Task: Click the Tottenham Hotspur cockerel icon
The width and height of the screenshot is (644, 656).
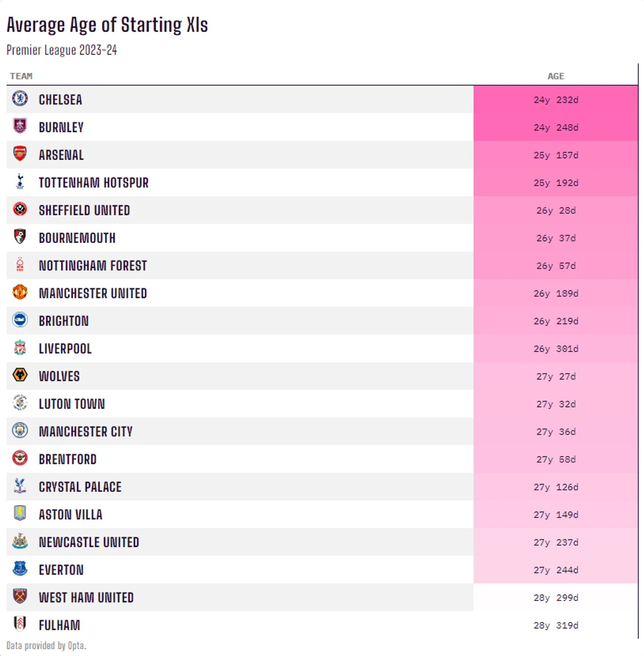Action: [x=20, y=182]
